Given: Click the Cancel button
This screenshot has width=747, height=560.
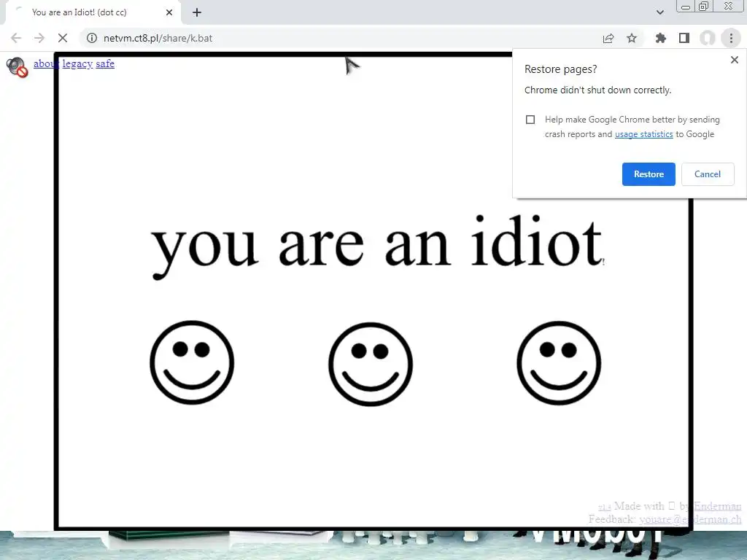Looking at the screenshot, I should coord(708,174).
